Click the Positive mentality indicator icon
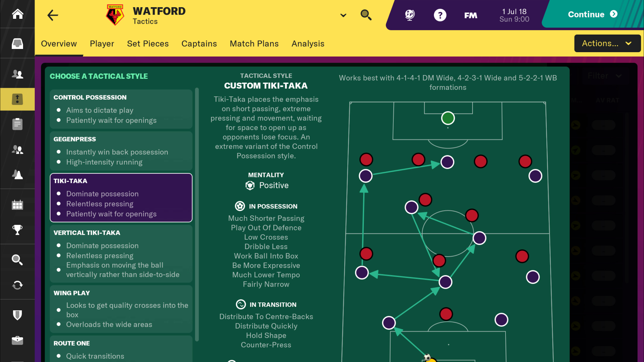This screenshot has height=362, width=644. point(249,185)
